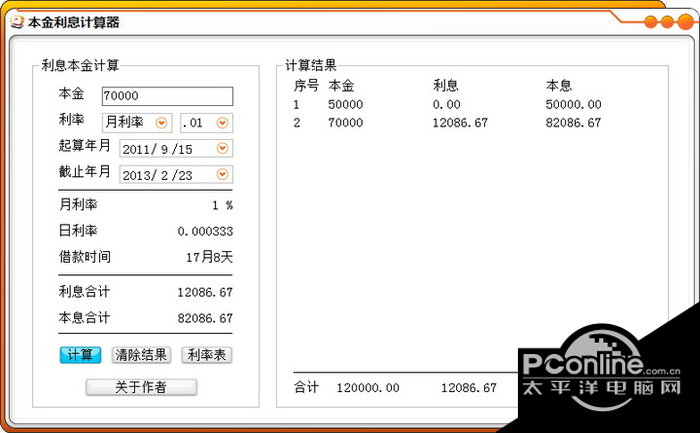Click the 利息 column header

pos(446,86)
